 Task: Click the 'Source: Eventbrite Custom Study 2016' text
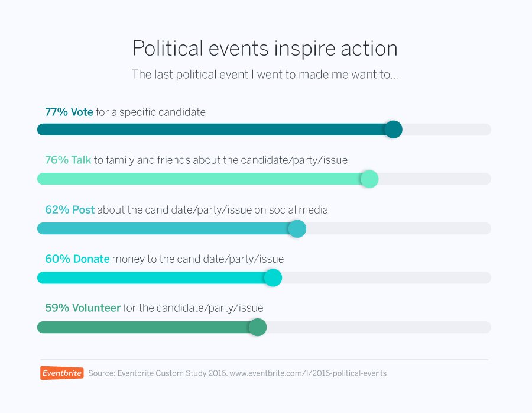(x=158, y=373)
